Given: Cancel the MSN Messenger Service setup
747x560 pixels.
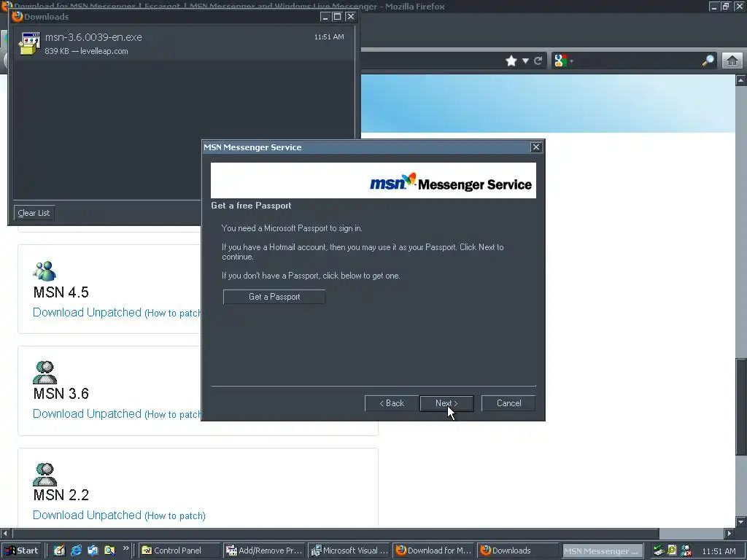Looking at the screenshot, I should 508,403.
